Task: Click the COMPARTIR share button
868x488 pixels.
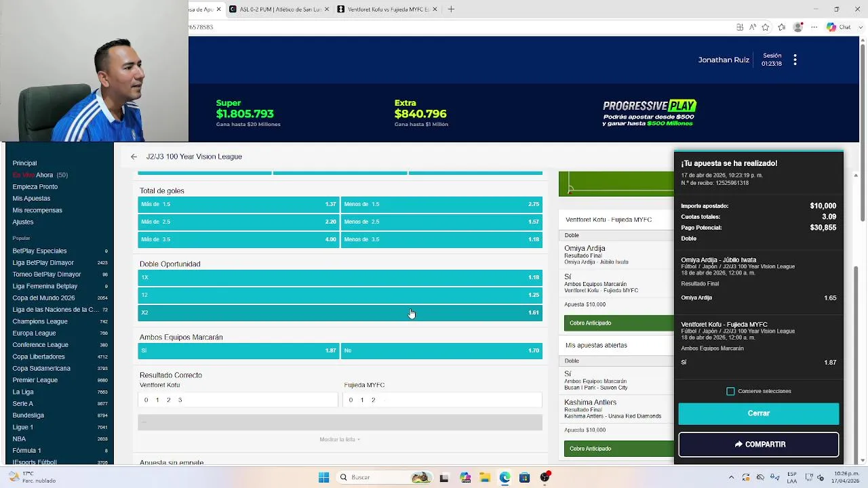Action: tap(758, 445)
